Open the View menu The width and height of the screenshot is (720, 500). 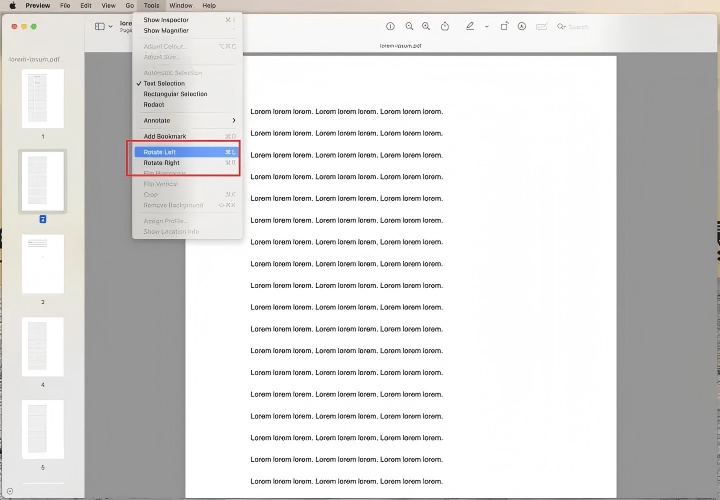pyautogui.click(x=108, y=6)
